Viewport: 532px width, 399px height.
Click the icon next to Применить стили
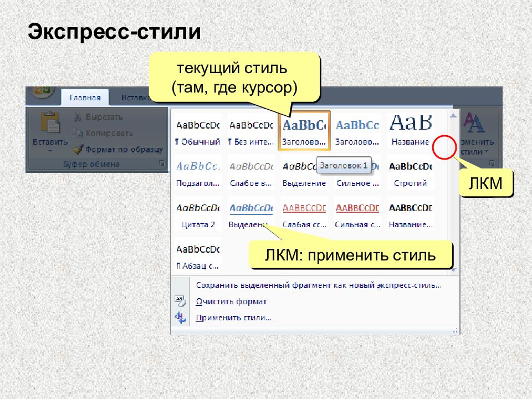(x=180, y=317)
